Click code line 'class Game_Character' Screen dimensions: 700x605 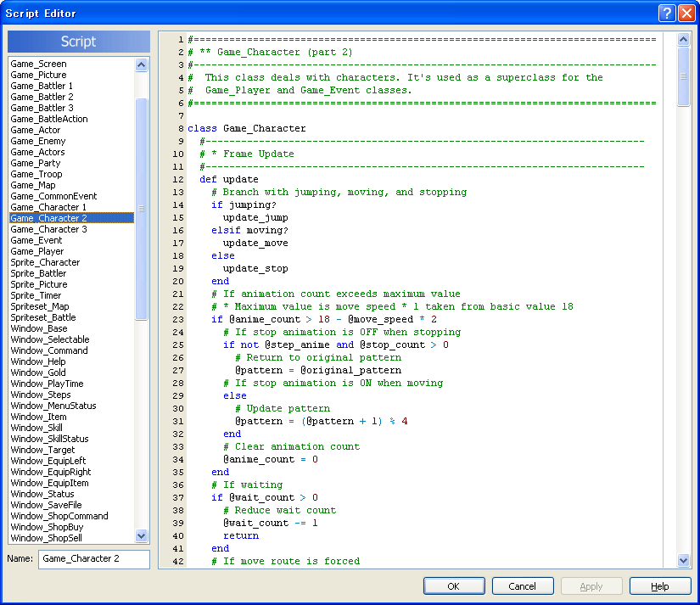246,129
